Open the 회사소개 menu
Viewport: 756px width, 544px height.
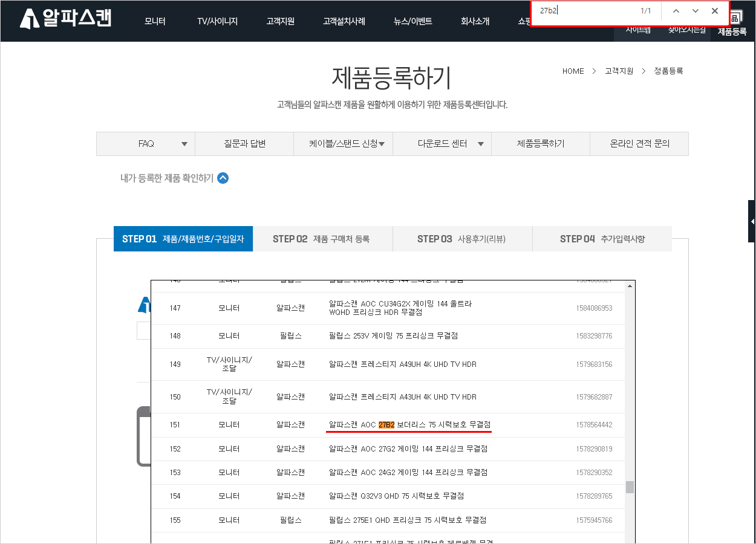tap(475, 21)
